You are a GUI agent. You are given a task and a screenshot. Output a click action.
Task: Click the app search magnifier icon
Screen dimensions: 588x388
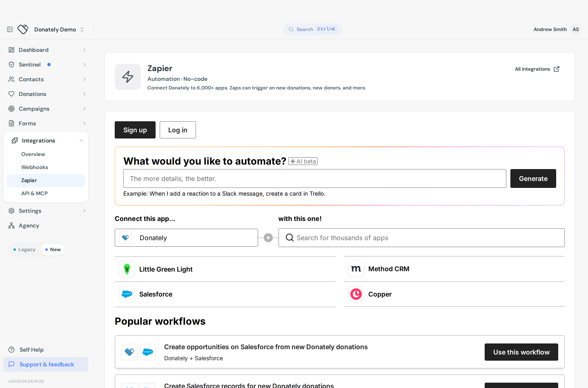tap(290, 237)
